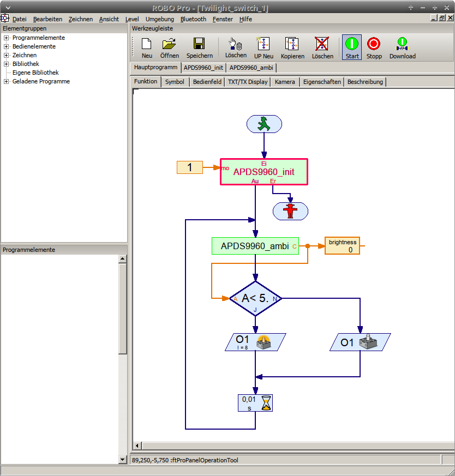Screen dimensions: 455x476
Task: Select the APDS9960_init subprogram block
Action: point(264,172)
